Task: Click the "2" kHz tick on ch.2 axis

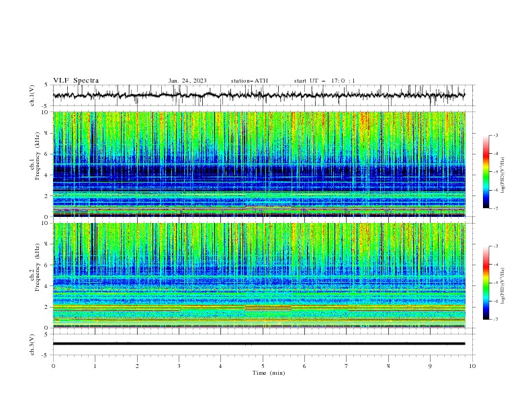Action: point(48,307)
